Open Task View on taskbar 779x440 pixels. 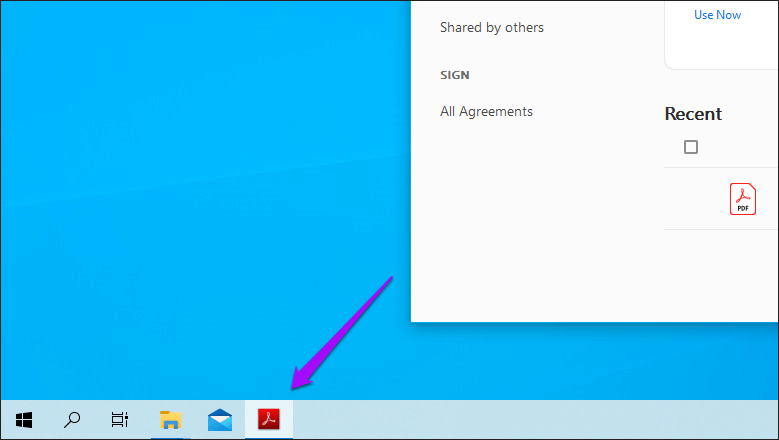point(120,420)
